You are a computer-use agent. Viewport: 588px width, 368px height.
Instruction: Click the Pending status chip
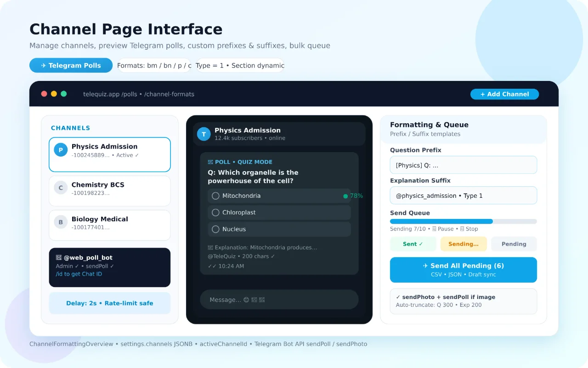514,244
